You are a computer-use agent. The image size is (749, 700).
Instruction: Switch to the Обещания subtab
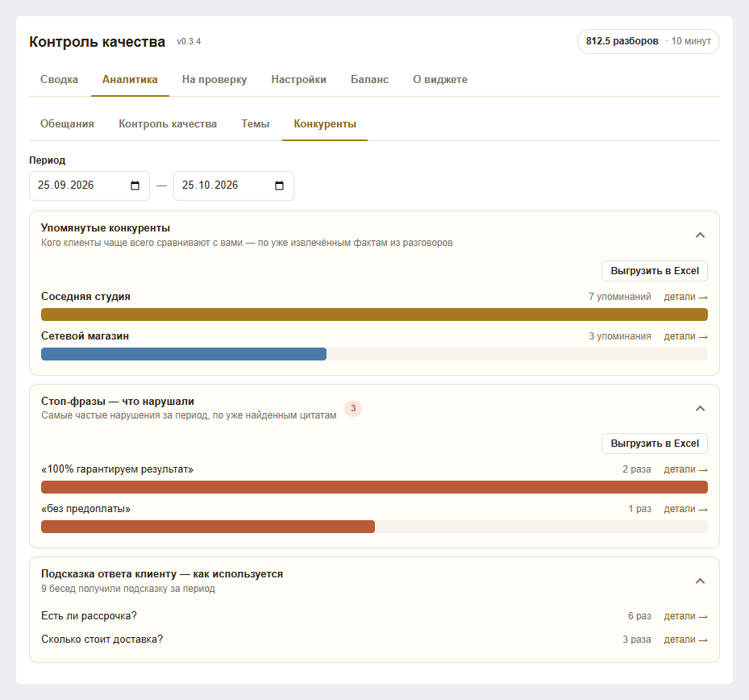click(x=67, y=123)
